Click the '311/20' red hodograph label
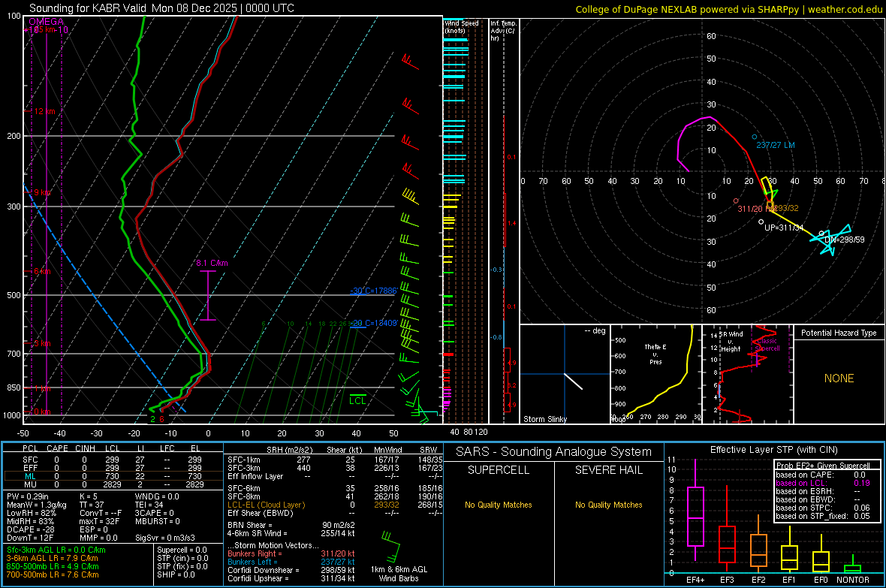The image size is (886, 588). (750, 209)
